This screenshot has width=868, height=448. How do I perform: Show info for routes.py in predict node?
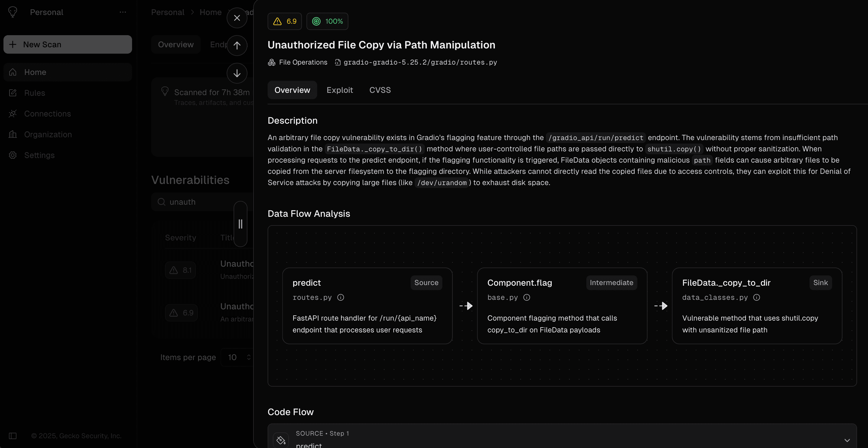click(341, 298)
